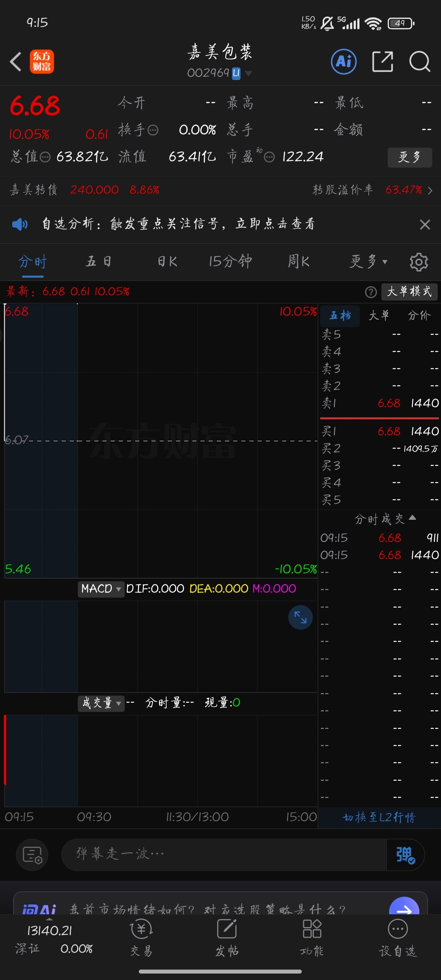The height and width of the screenshot is (980, 441).
Task: Focus the 弹幕走一波 input field
Action: [224, 855]
